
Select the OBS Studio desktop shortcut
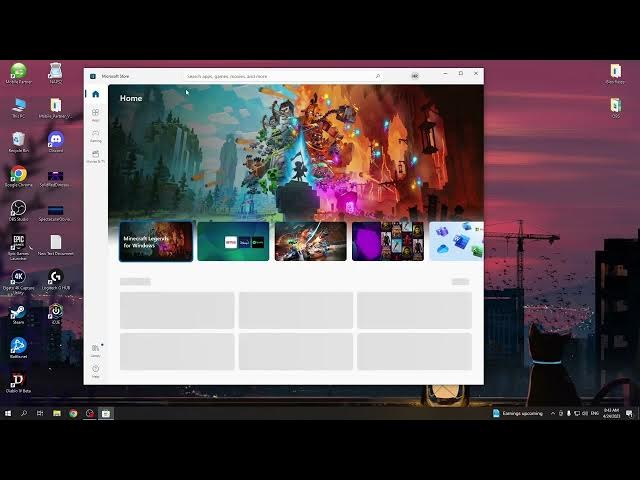click(x=18, y=211)
